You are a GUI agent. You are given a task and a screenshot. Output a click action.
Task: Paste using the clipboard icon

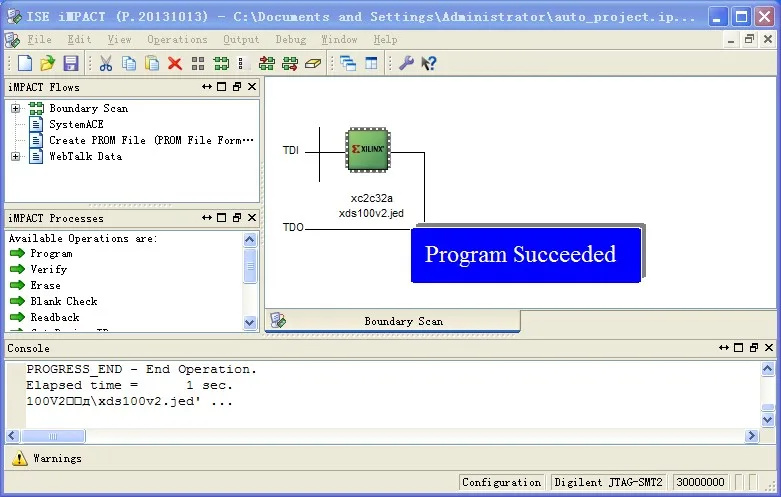tap(152, 63)
